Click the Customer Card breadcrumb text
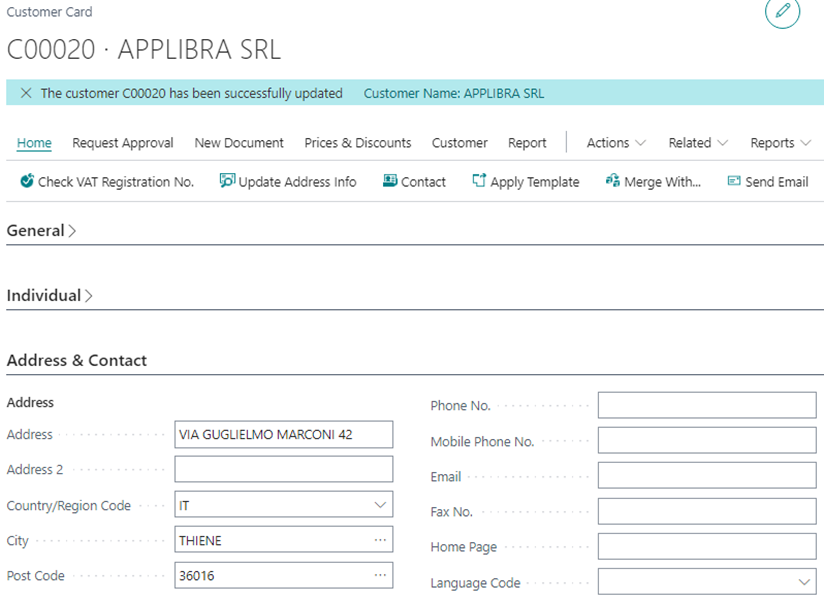 [49, 12]
